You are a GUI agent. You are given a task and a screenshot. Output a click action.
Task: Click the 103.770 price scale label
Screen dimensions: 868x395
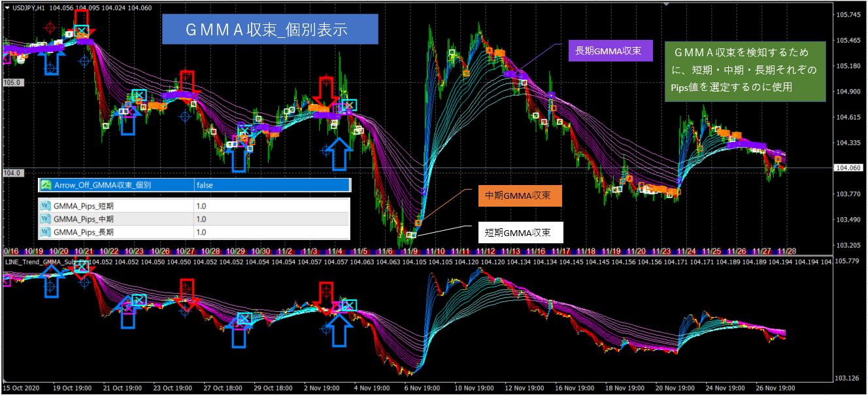click(x=848, y=194)
